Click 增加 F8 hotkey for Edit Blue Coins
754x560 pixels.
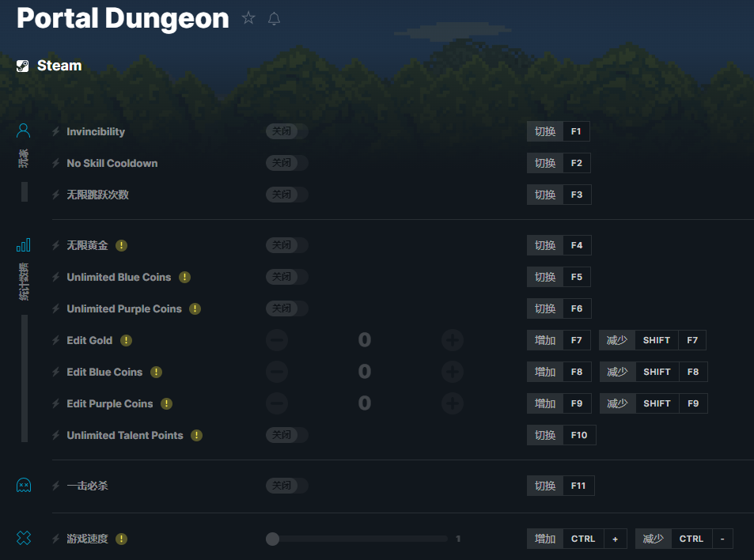click(559, 372)
